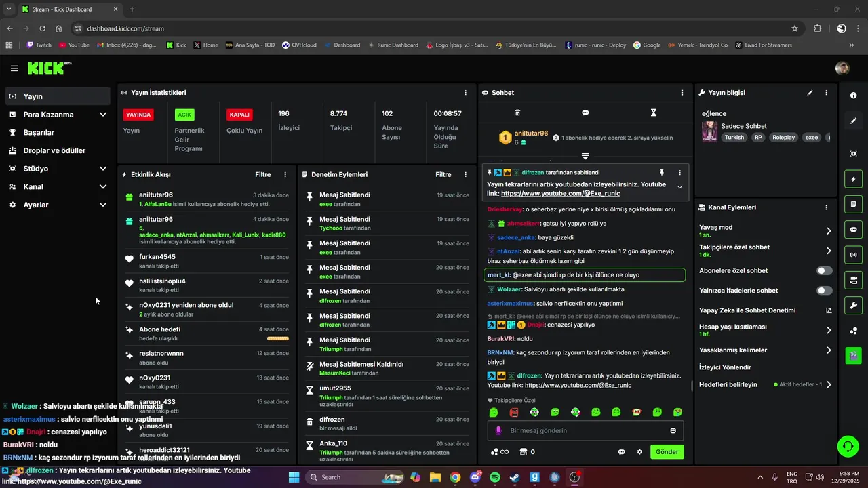
Task: Expand pinned message with down chevron
Action: click(679, 187)
